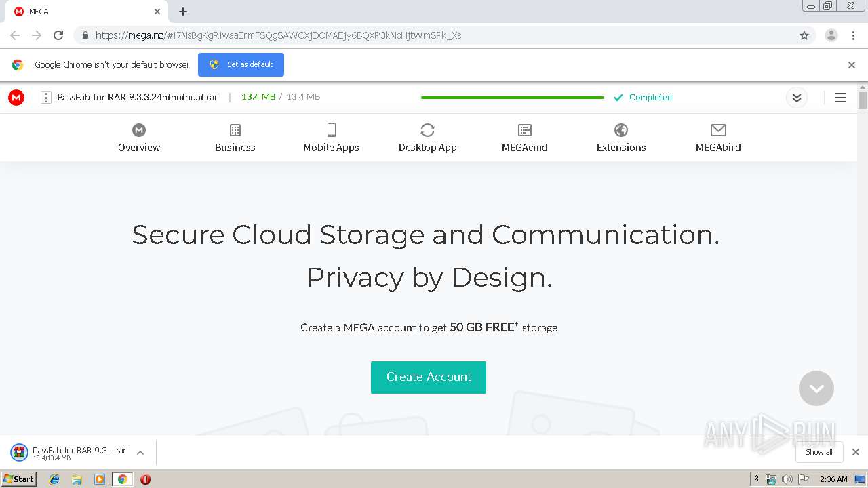Open Chrome's three-dot menu
868x488 pixels.
[854, 35]
